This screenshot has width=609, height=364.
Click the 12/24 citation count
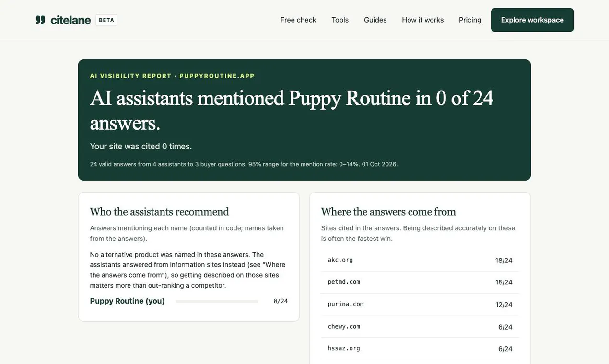tap(504, 305)
